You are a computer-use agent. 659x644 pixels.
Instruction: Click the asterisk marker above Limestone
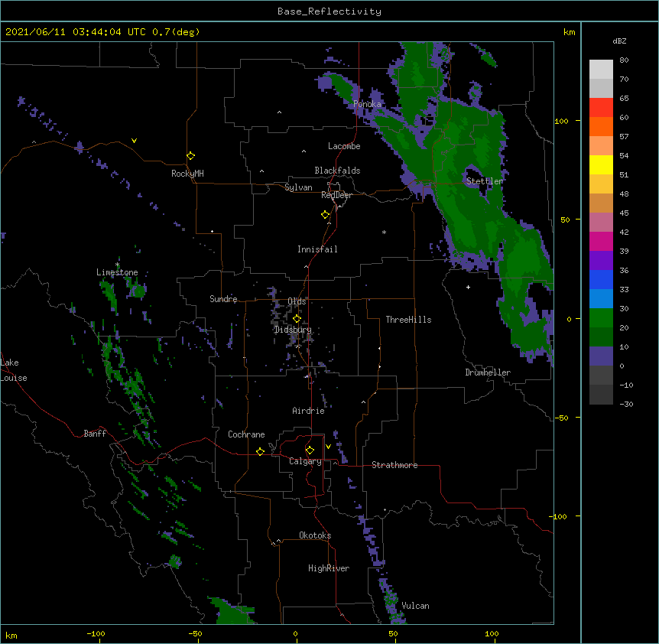117,265
